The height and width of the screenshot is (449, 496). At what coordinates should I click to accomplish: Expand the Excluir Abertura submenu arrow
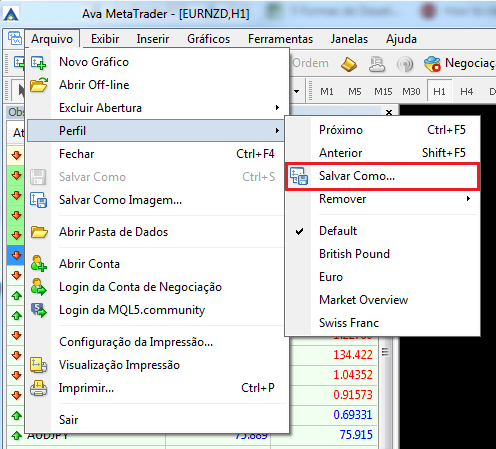click(277, 107)
